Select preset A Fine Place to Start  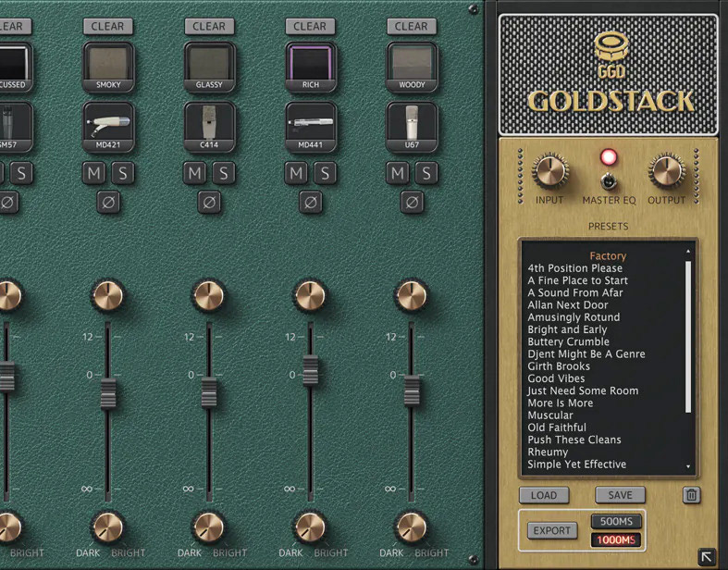pyautogui.click(x=577, y=280)
